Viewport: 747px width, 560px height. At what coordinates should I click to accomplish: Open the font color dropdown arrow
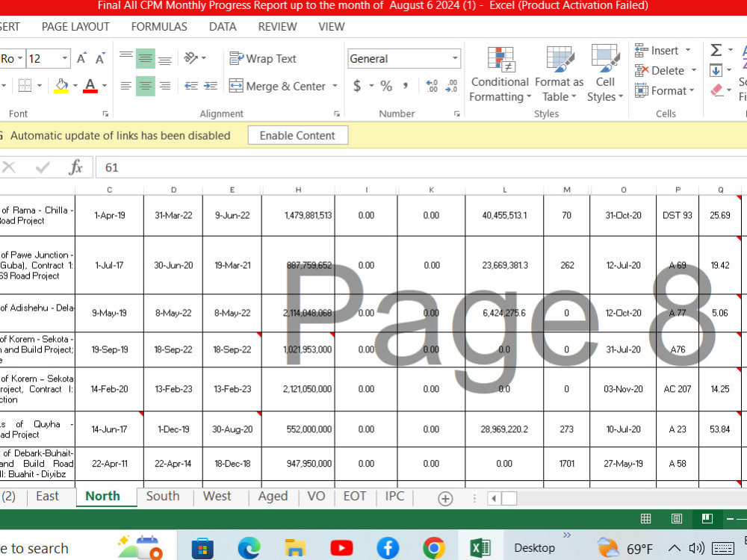[x=105, y=86]
